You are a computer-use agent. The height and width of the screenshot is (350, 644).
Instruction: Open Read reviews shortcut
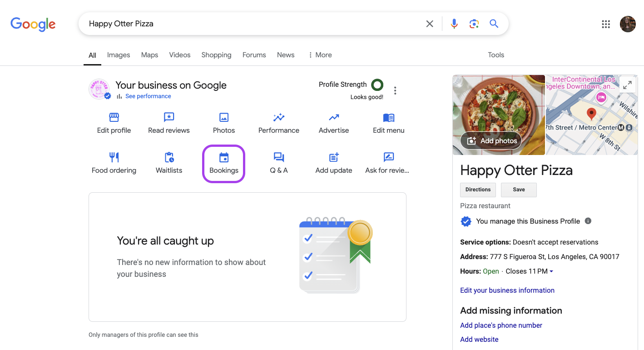coord(169,124)
